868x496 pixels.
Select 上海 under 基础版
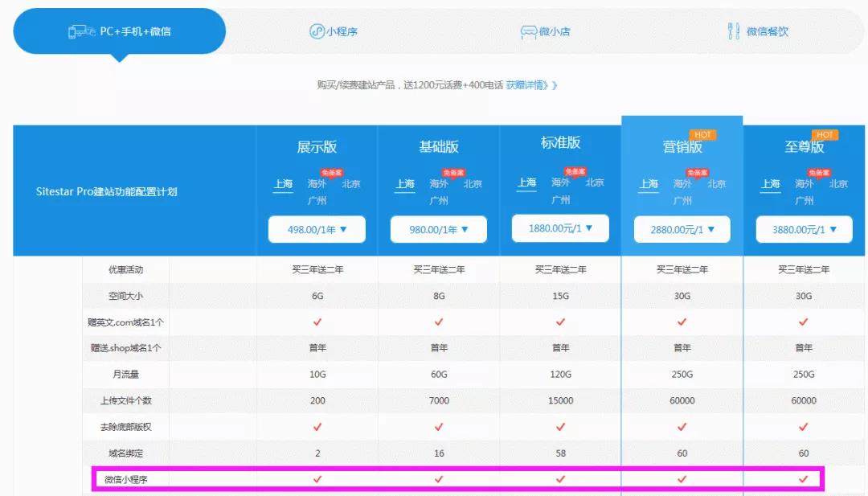404,184
